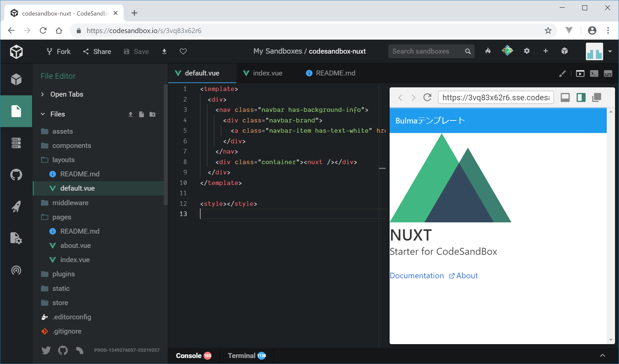Switch to split editor and preview view icon

tap(608, 73)
